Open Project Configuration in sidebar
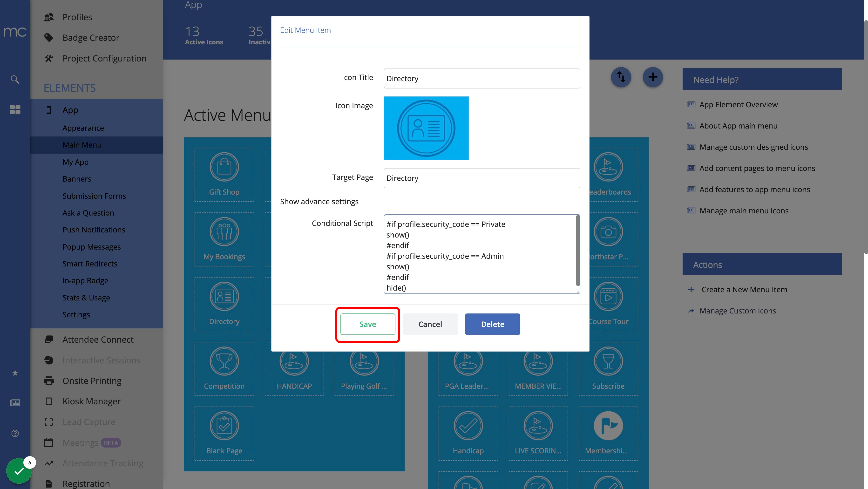The width and height of the screenshot is (868, 489). (104, 58)
